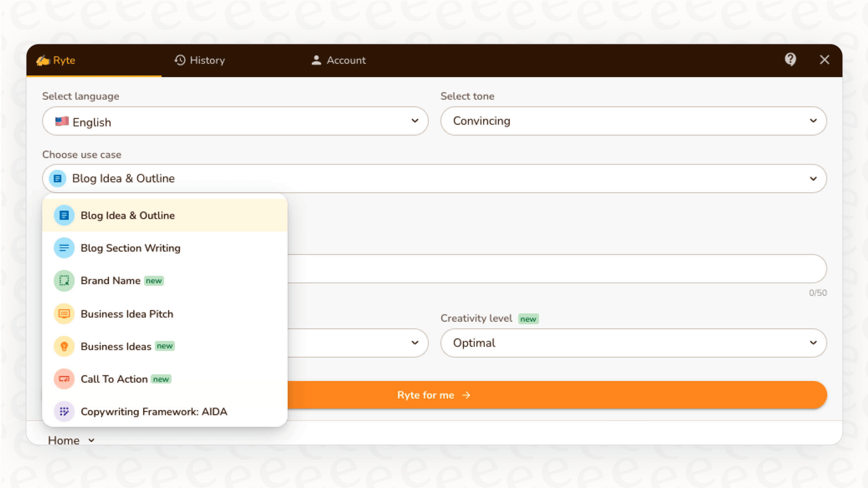
Task: Open the Select language dropdown
Action: click(235, 121)
